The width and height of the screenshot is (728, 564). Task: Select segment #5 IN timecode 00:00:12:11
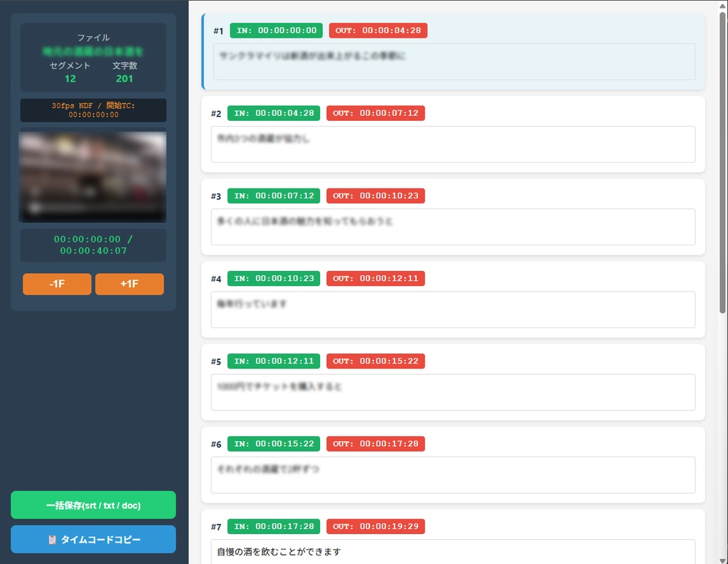pyautogui.click(x=274, y=361)
